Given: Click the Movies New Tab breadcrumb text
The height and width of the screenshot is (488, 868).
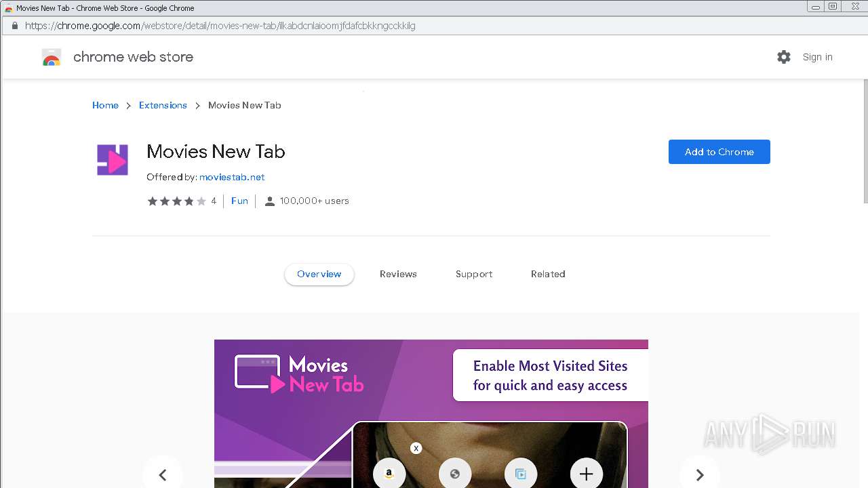Looking at the screenshot, I should tap(245, 105).
